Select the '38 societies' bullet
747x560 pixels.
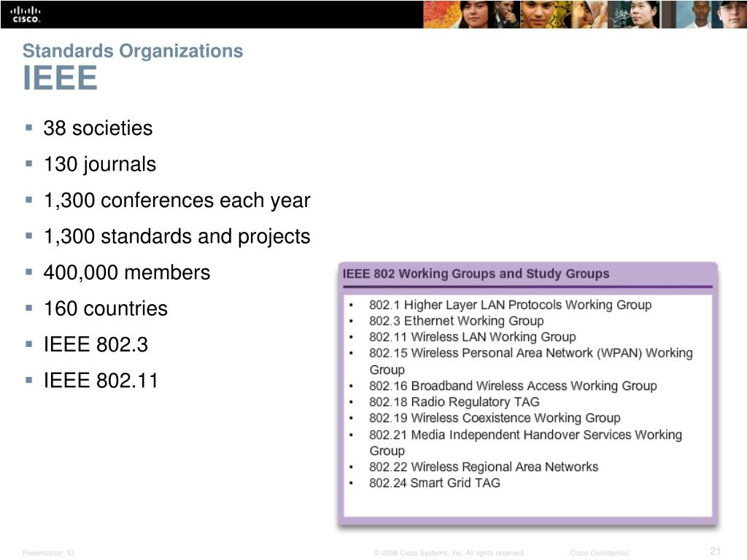pyautogui.click(x=98, y=128)
